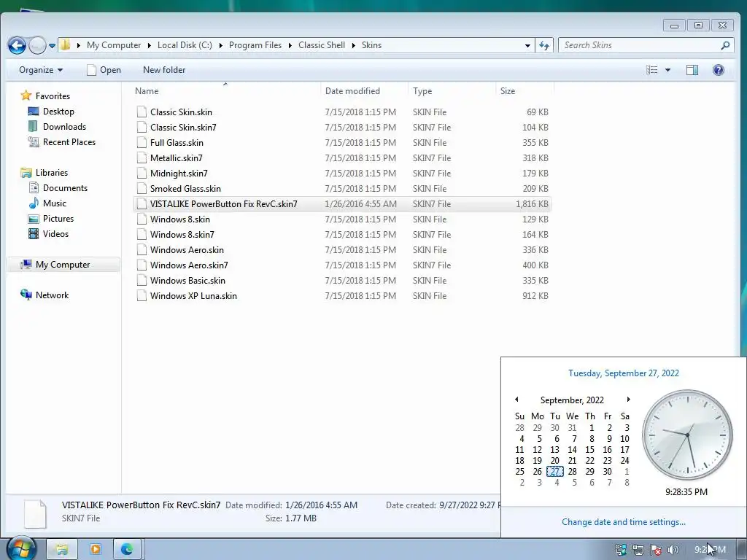Viewport: 747px width, 560px height.
Task: Click the Refresh button beside address bar
Action: click(x=544, y=45)
